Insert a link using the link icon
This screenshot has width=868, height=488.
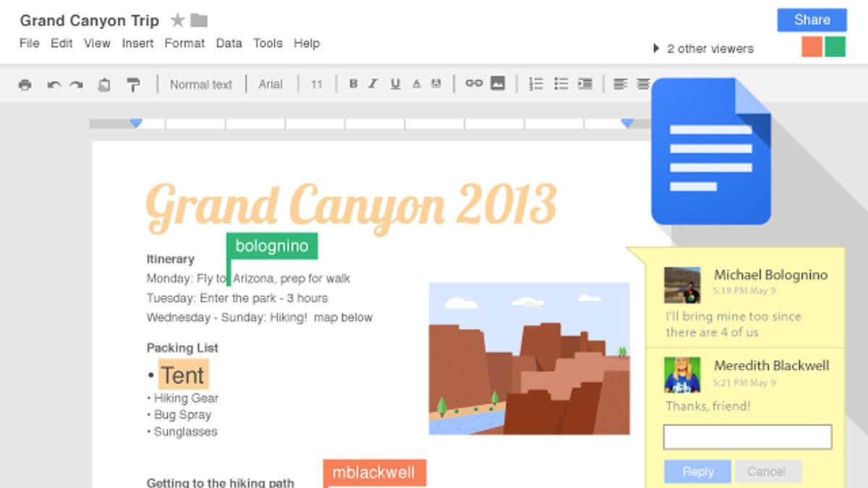click(x=474, y=84)
